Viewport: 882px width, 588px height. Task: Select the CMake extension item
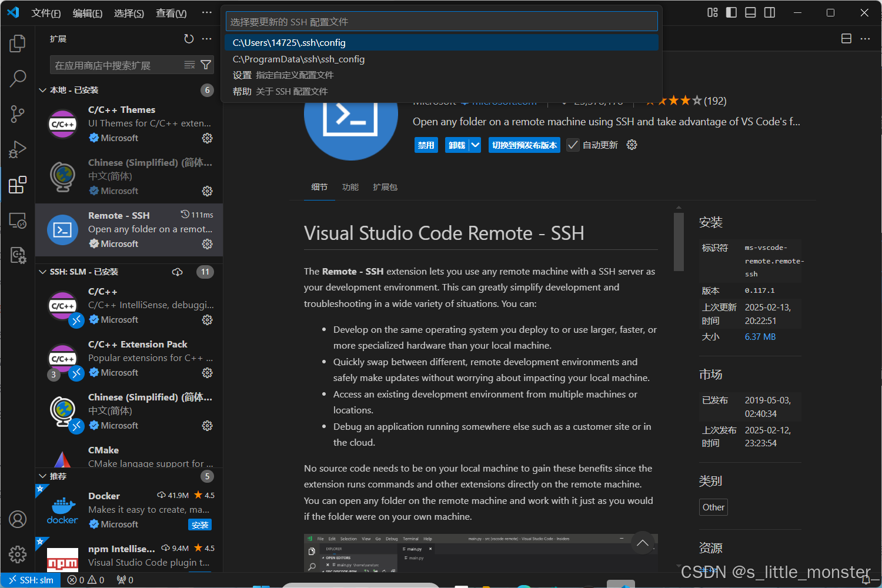coord(129,457)
